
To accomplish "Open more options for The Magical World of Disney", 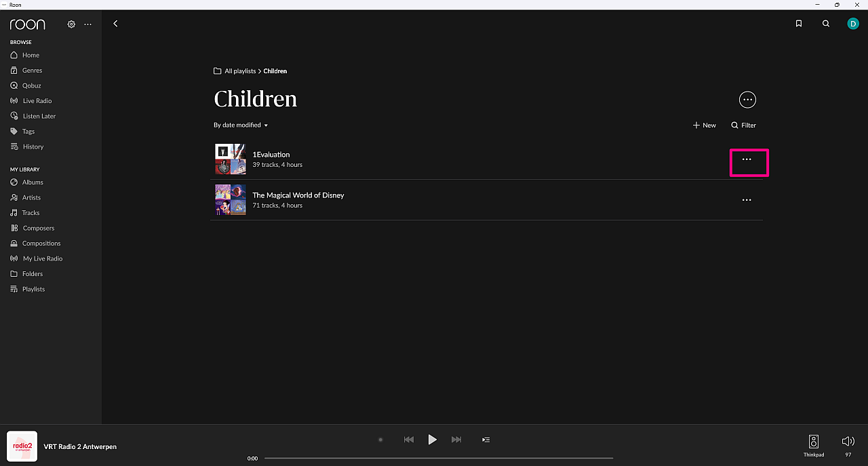I will pos(747,200).
